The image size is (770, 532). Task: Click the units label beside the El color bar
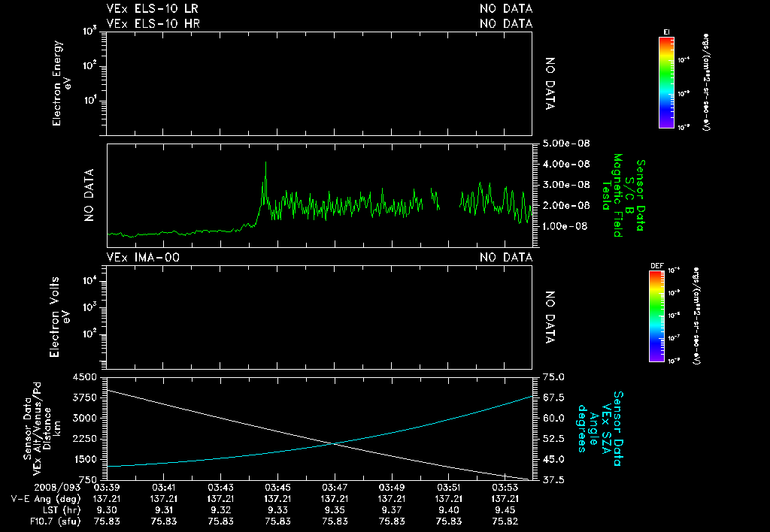[x=706, y=82]
